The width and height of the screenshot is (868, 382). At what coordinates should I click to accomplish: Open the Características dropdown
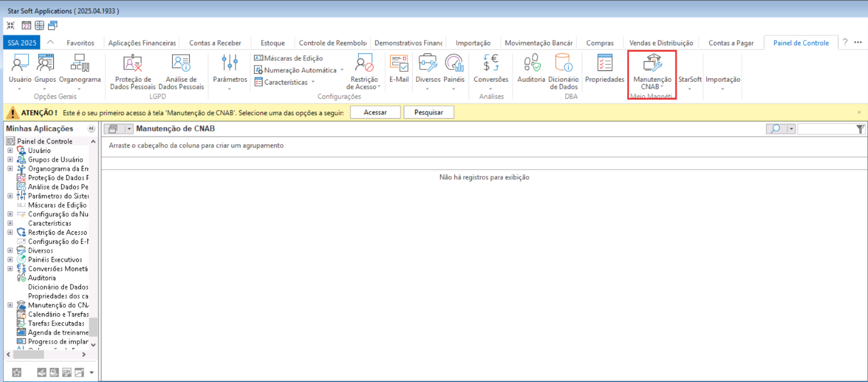click(x=313, y=82)
